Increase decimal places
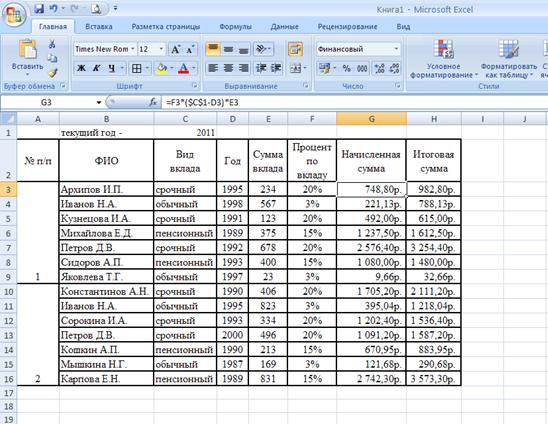 (379, 69)
